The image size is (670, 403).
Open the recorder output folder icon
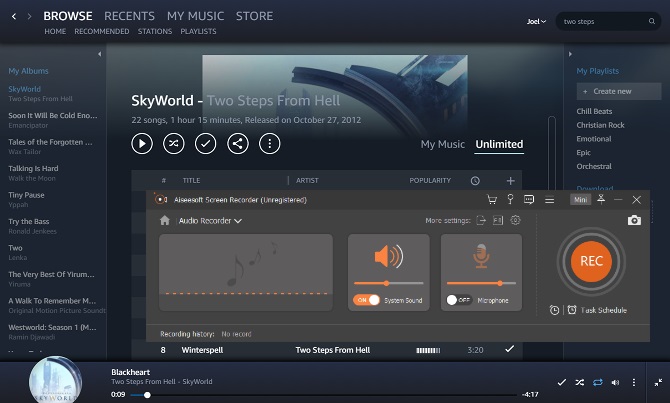(481, 221)
